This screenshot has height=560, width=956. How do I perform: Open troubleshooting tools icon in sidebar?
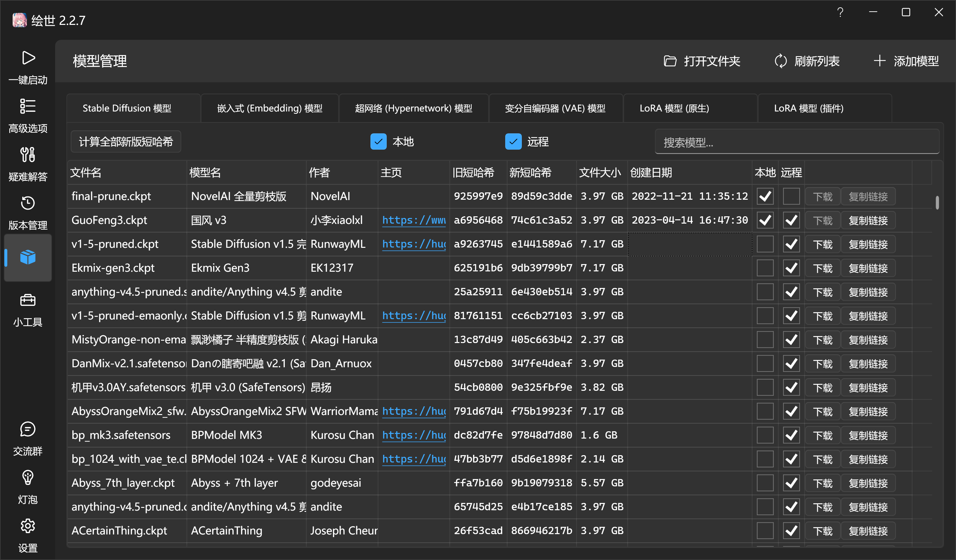28,155
